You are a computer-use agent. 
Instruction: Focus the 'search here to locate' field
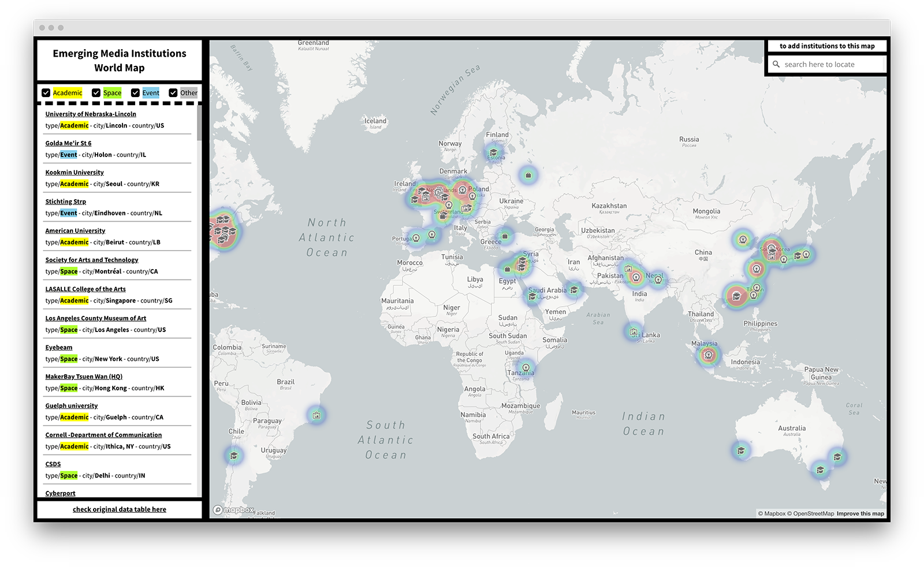[x=827, y=64]
